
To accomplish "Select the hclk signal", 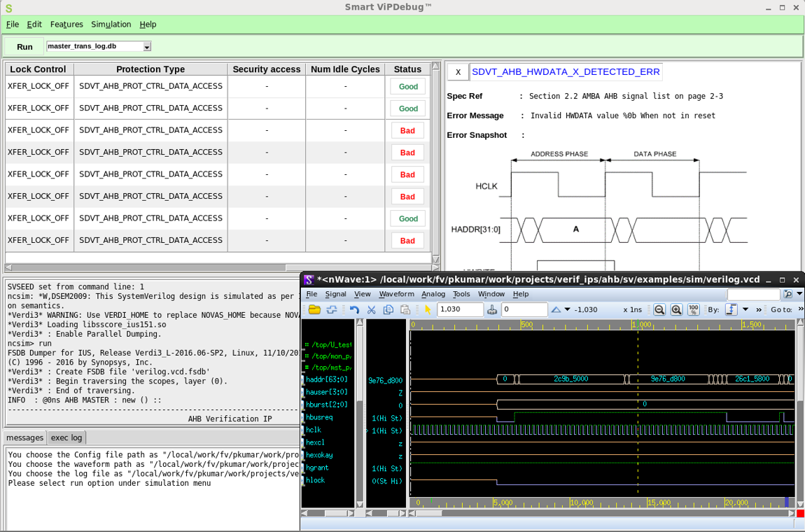I will click(x=313, y=430).
